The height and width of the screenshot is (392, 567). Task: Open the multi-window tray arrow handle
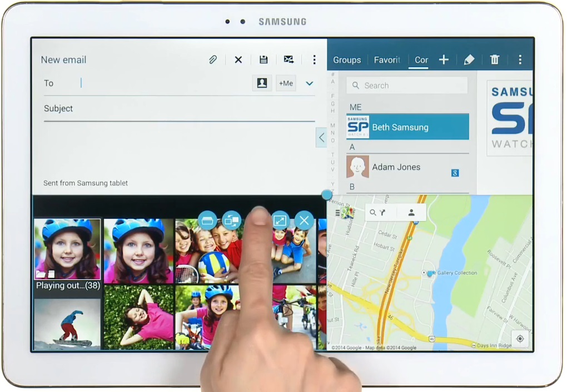[321, 137]
